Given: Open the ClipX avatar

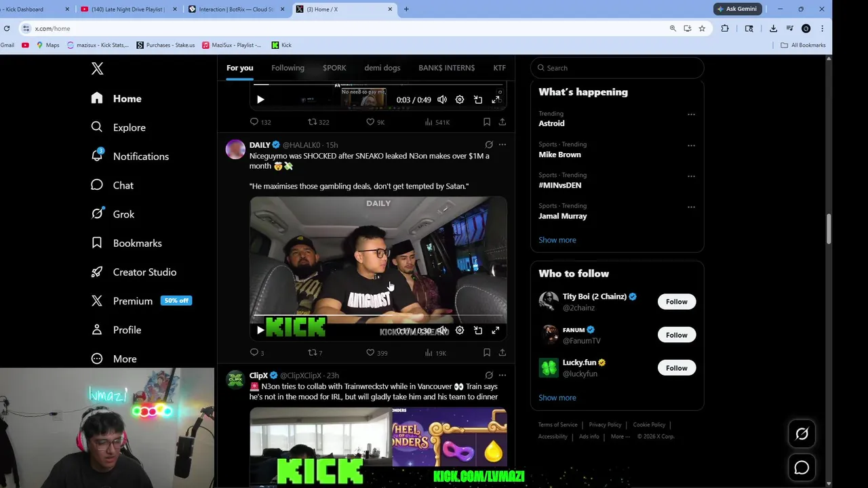Looking at the screenshot, I should point(235,380).
